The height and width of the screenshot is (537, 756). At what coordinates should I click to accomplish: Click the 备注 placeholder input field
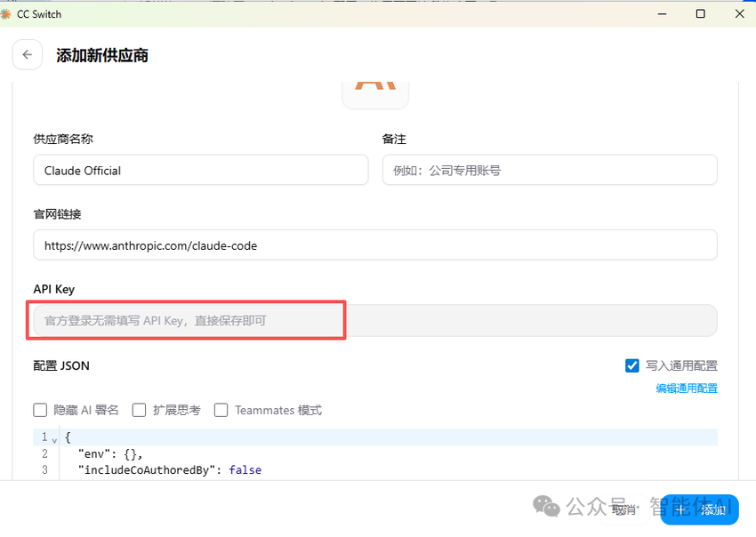point(549,170)
